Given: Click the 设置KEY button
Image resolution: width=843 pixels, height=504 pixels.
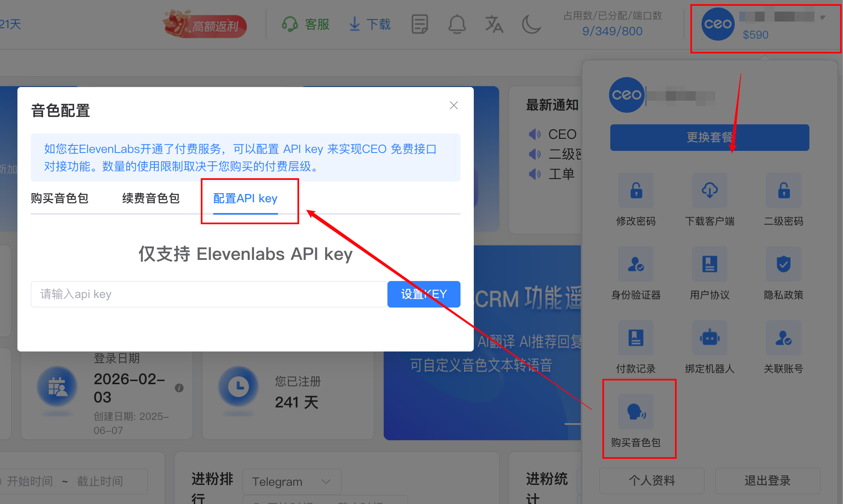Looking at the screenshot, I should pos(424,294).
